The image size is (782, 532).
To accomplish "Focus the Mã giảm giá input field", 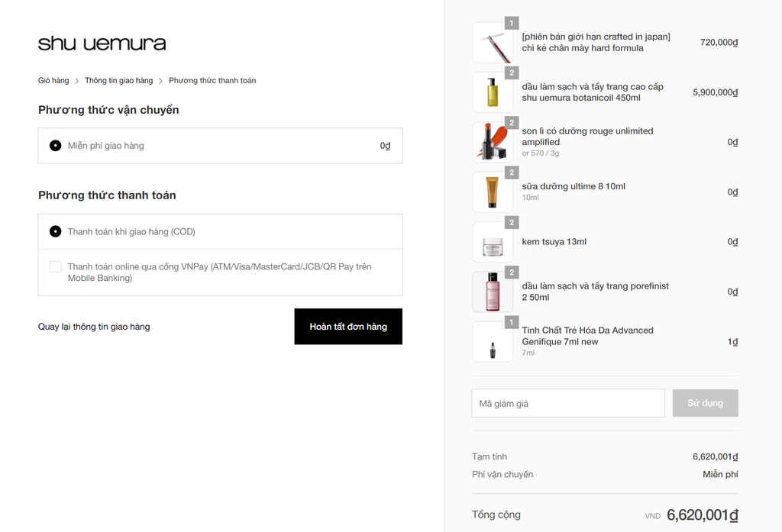I will (568, 403).
